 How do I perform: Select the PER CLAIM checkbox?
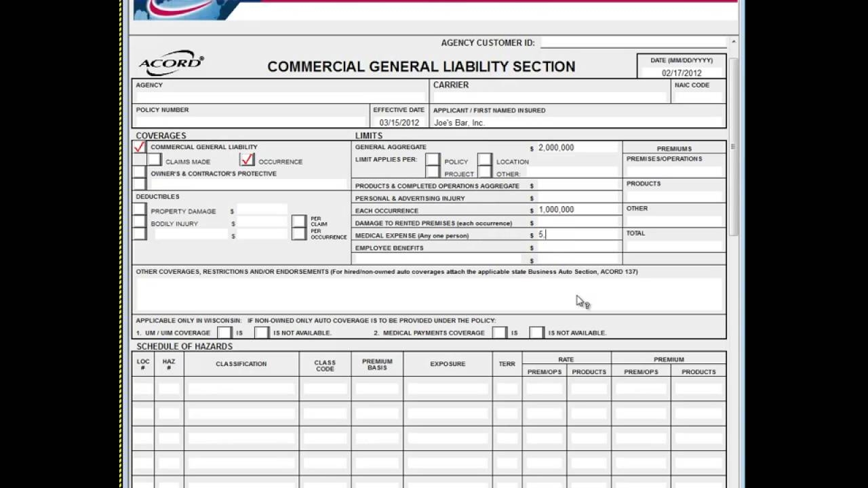(298, 221)
